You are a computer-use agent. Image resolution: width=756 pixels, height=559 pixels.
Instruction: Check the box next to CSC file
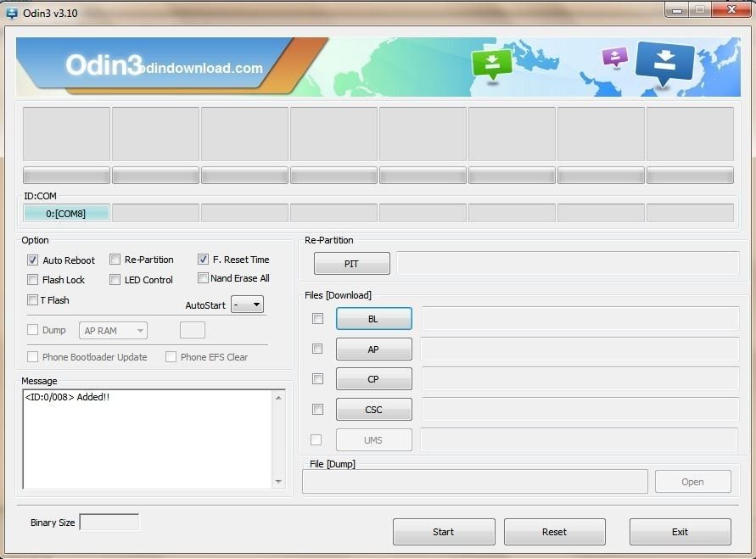pyautogui.click(x=317, y=409)
